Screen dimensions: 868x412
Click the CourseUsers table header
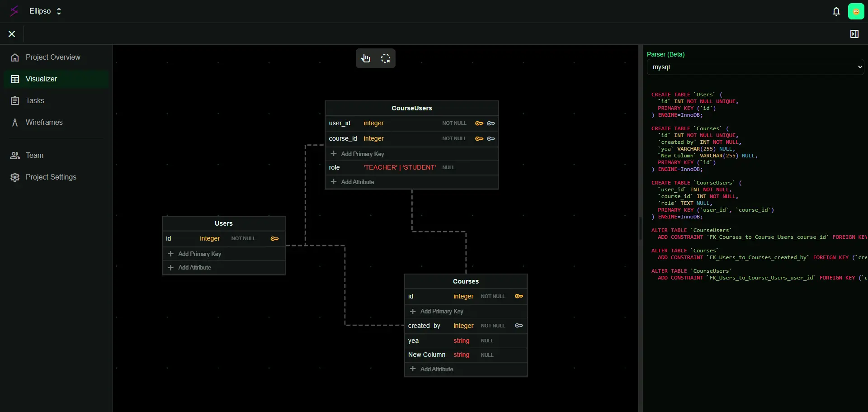click(x=411, y=109)
